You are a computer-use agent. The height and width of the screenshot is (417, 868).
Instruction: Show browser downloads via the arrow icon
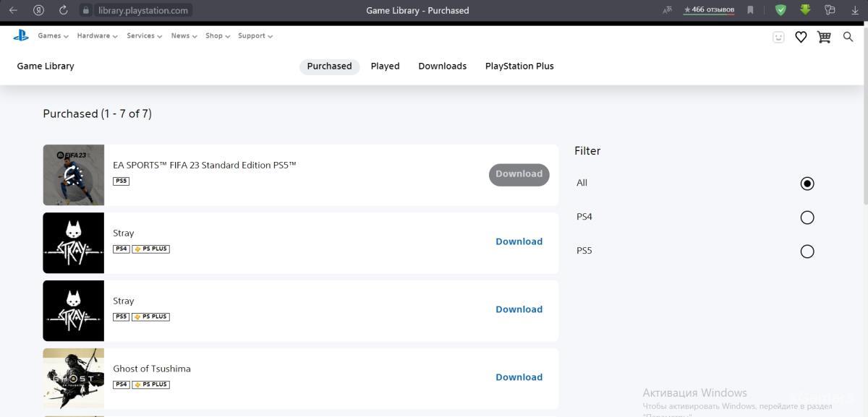click(855, 10)
